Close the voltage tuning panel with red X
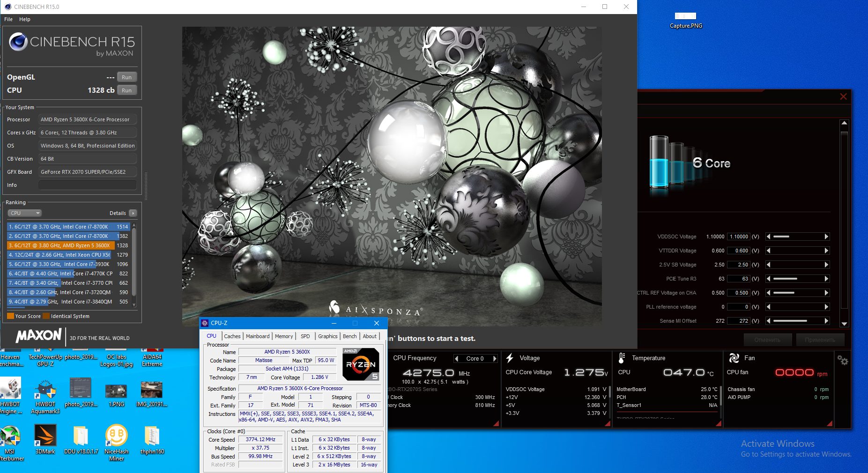 [x=843, y=96]
